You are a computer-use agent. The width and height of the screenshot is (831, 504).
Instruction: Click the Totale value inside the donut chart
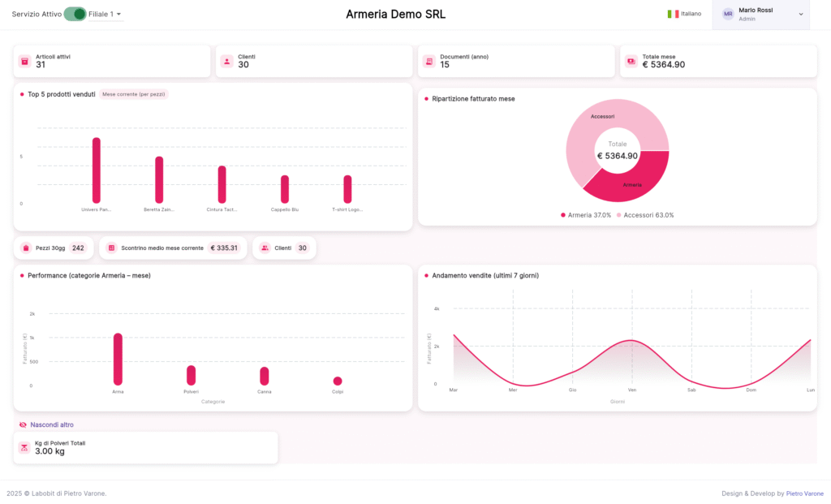618,153
